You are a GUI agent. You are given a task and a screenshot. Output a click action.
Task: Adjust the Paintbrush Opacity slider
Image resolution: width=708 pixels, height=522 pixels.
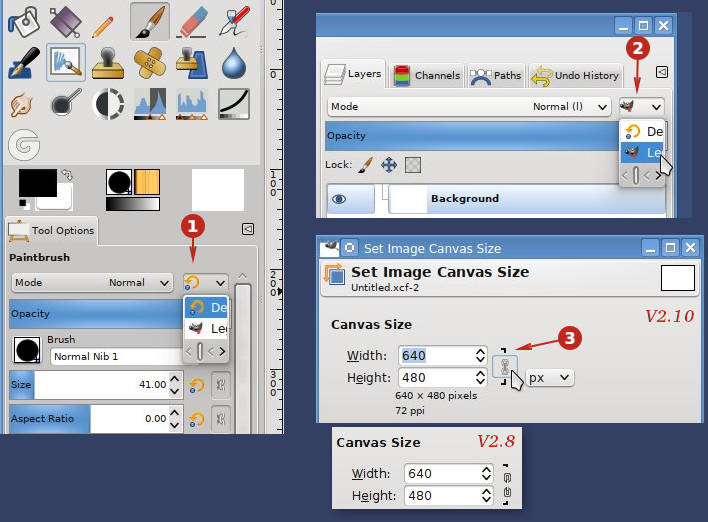pyautogui.click(x=96, y=314)
